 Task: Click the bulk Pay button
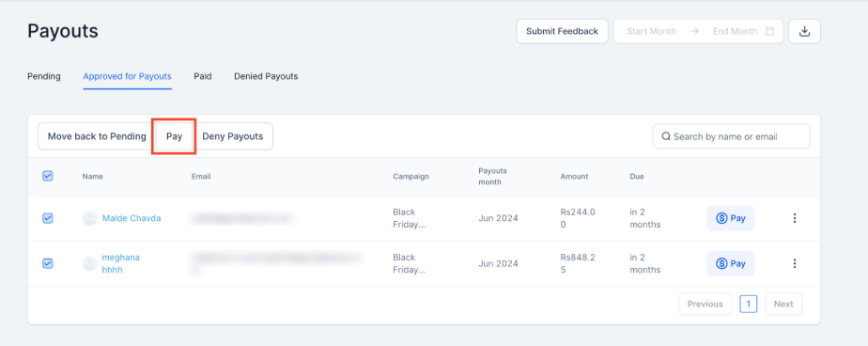[175, 136]
